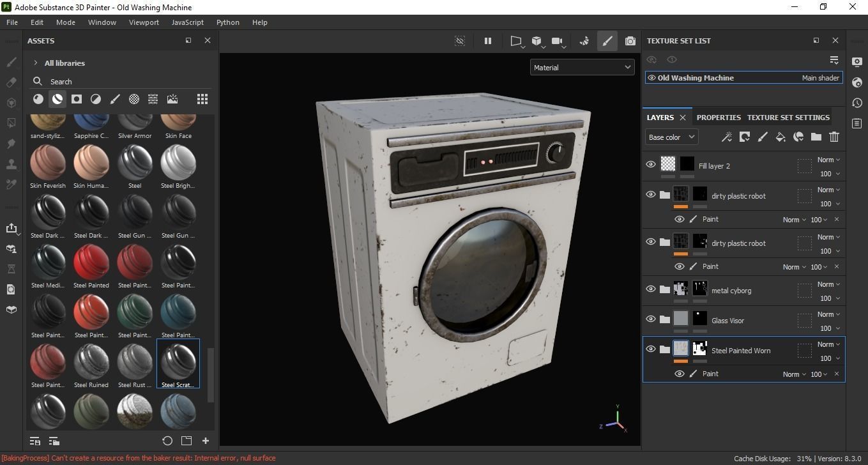Expand All libraries tree

pyautogui.click(x=36, y=63)
